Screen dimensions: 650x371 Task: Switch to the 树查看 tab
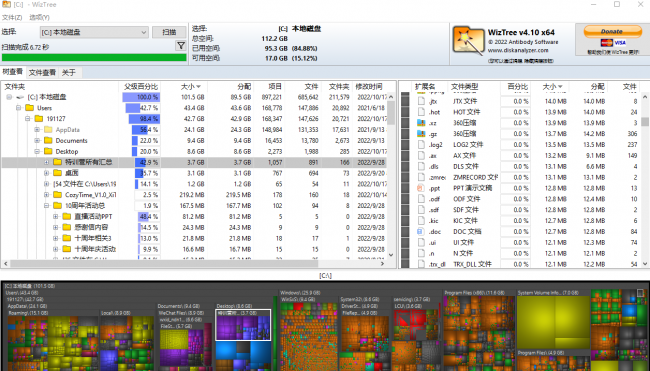(13, 72)
